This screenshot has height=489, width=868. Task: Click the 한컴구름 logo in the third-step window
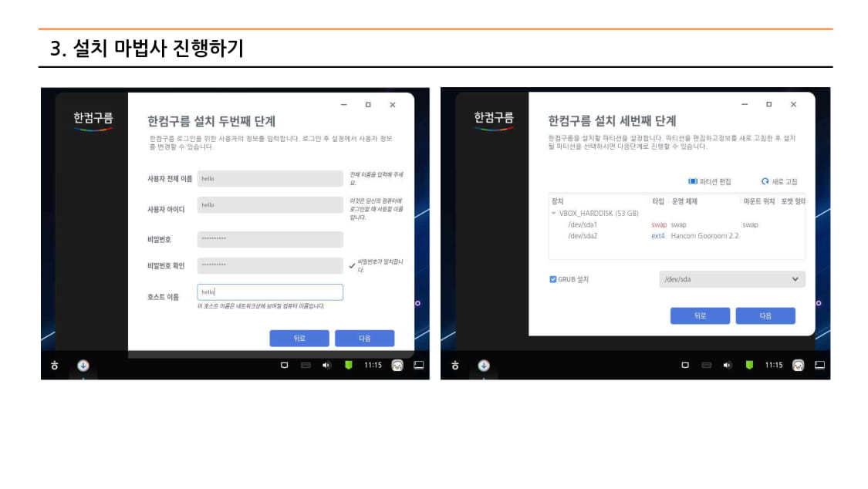coord(494,120)
